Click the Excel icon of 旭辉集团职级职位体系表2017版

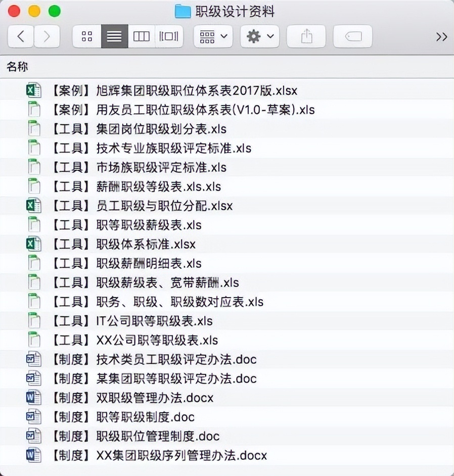pyautogui.click(x=33, y=90)
